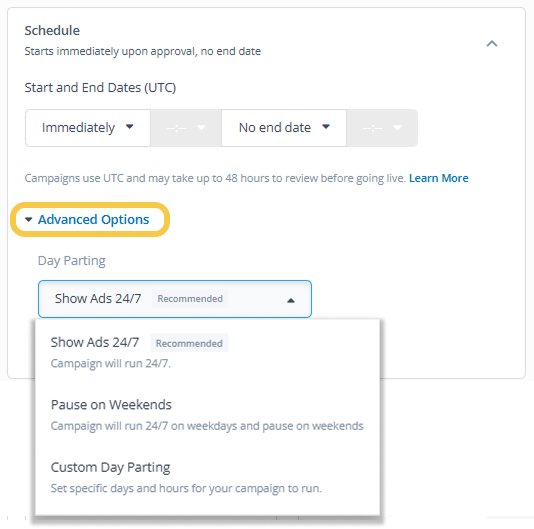Click the up caret in Day Parting field

tap(290, 300)
